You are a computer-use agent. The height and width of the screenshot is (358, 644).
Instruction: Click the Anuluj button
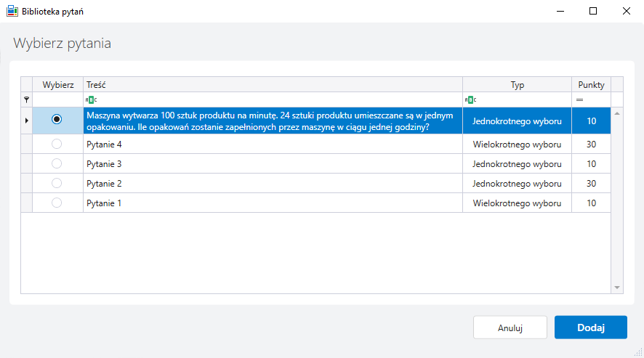[x=510, y=328]
